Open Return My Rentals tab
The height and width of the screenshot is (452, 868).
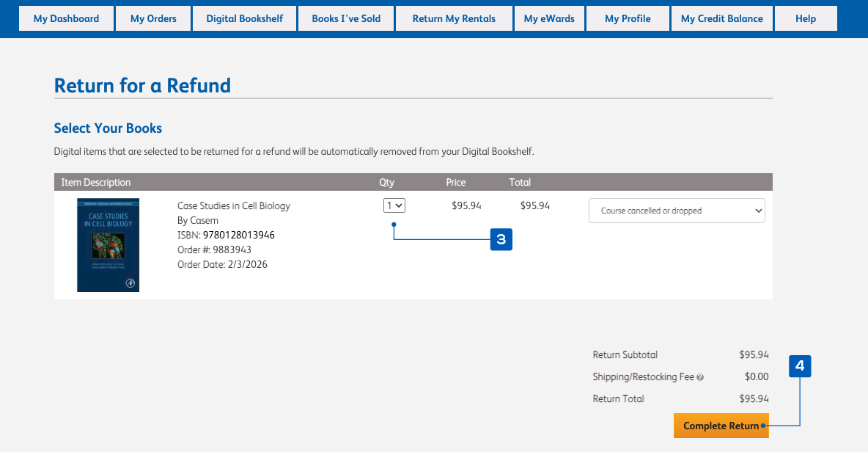tap(454, 18)
